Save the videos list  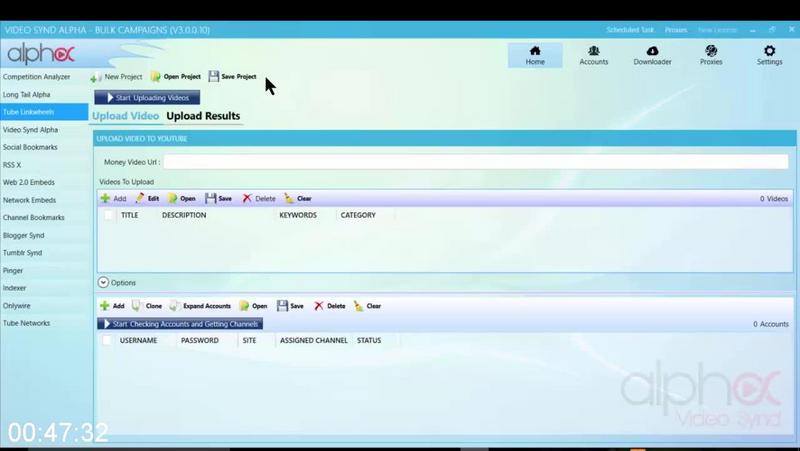(218, 198)
